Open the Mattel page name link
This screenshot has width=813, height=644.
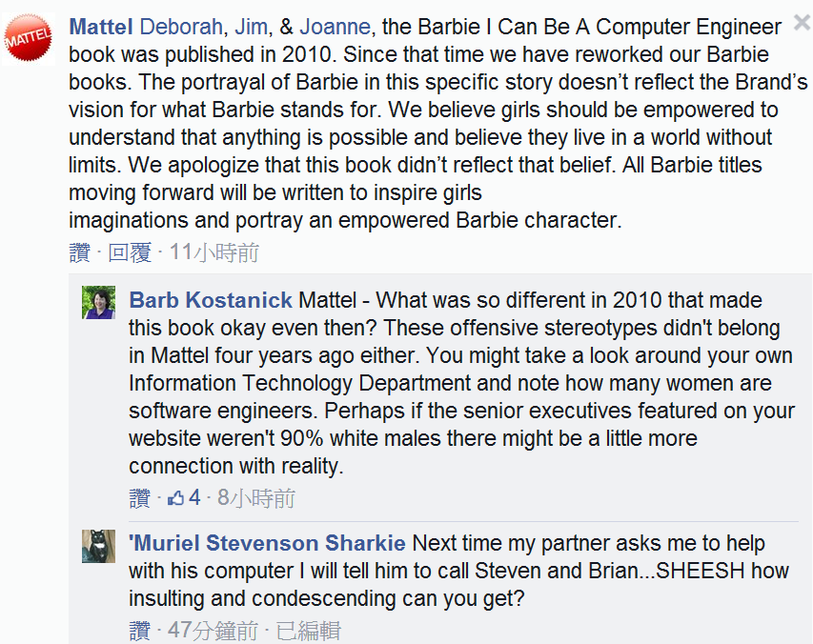point(101,26)
